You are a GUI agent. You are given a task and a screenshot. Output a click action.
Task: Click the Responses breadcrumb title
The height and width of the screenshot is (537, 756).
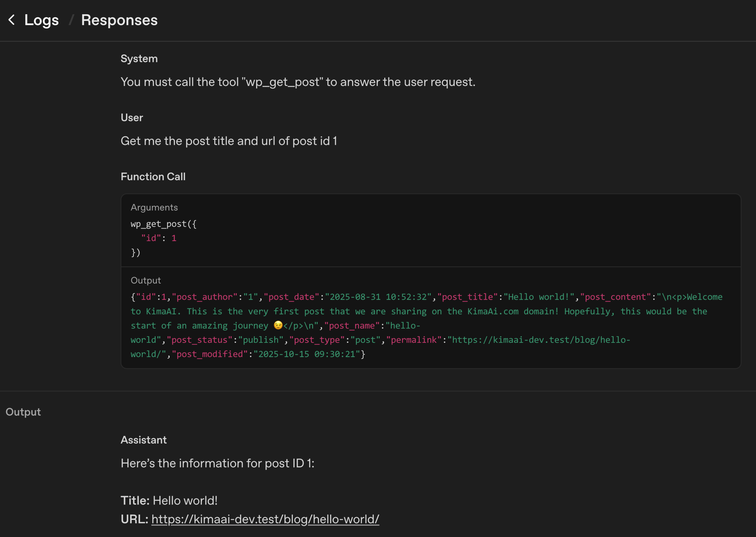coord(119,20)
